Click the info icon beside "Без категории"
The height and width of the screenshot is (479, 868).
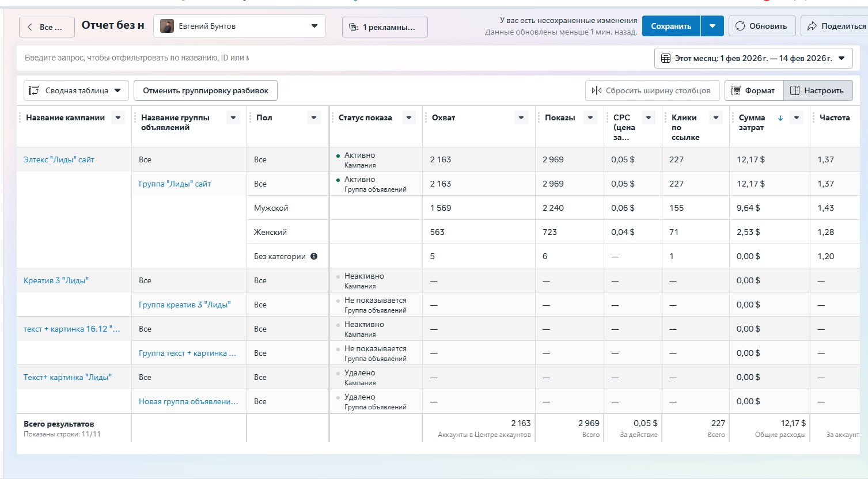pyautogui.click(x=314, y=256)
